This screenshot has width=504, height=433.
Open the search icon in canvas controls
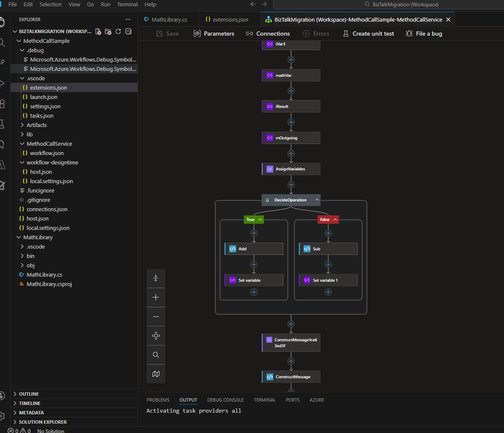click(156, 355)
